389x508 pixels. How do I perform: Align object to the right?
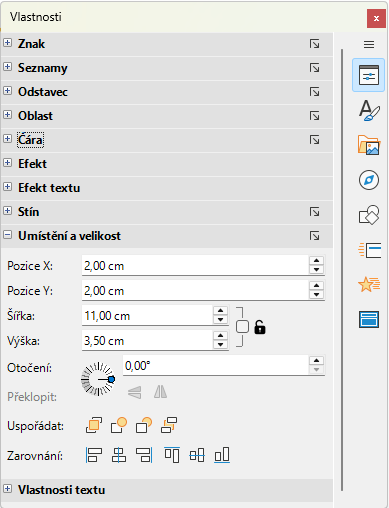pos(144,455)
